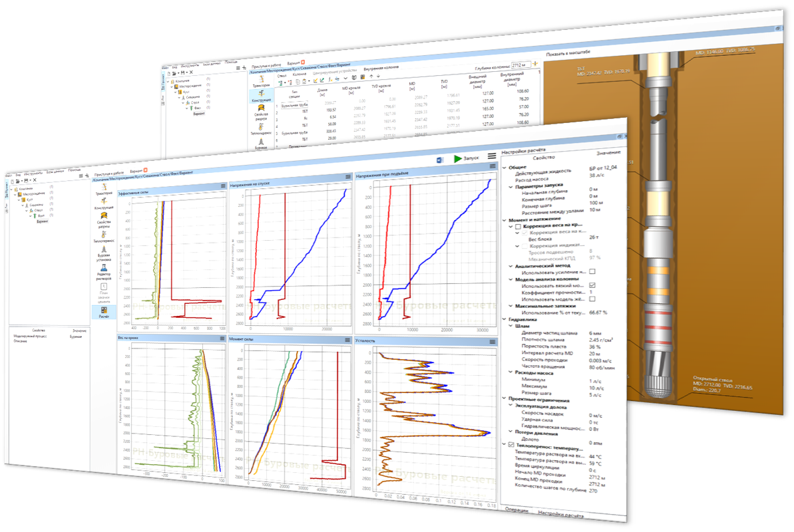Click Бурильная труба cell in row 1
The height and width of the screenshot is (532, 794).
point(295,105)
